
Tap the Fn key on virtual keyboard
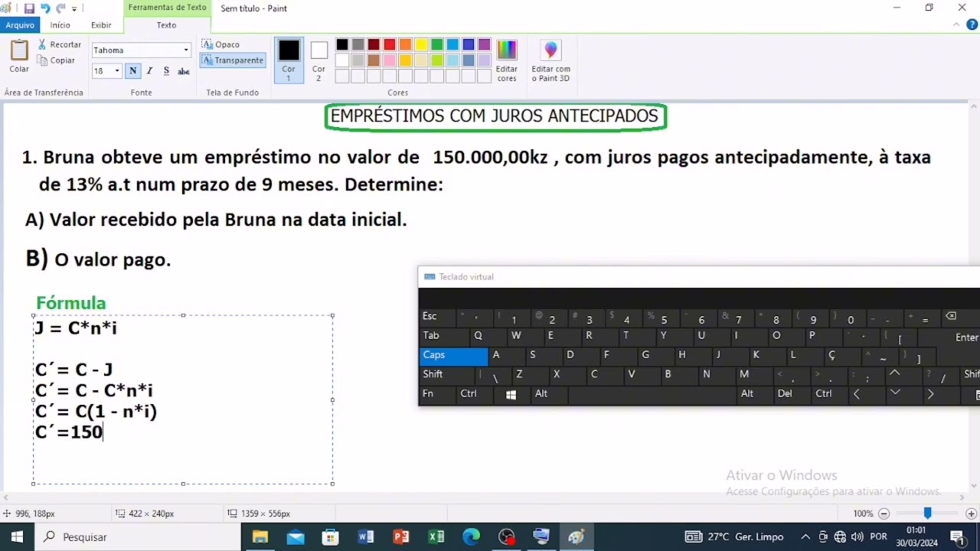pyautogui.click(x=437, y=394)
